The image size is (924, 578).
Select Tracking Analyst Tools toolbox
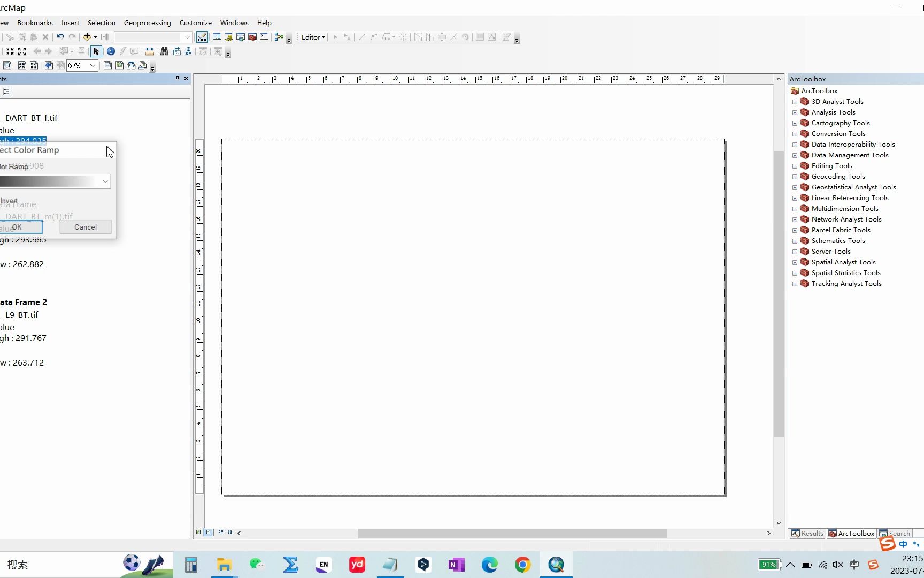846,284
